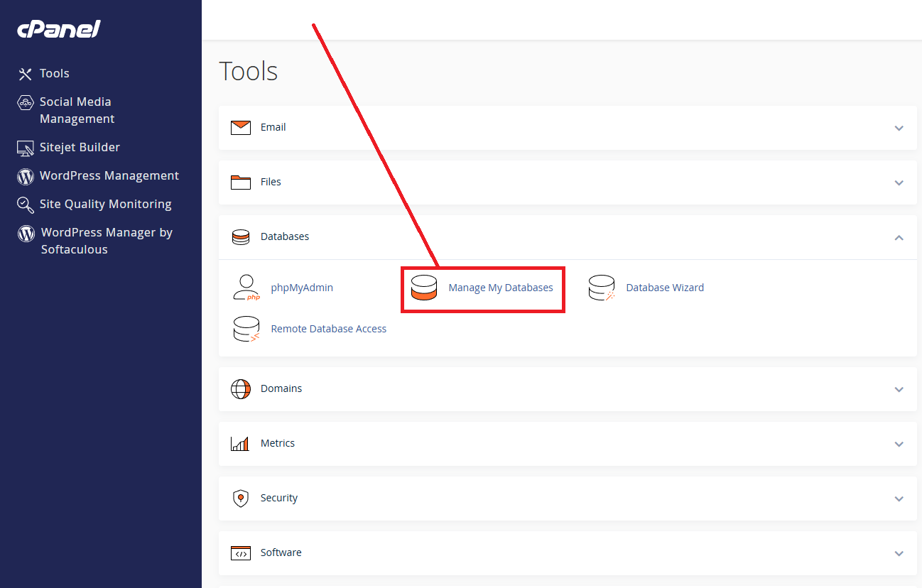Expand the Security section chevron
922x588 pixels.
coord(899,499)
